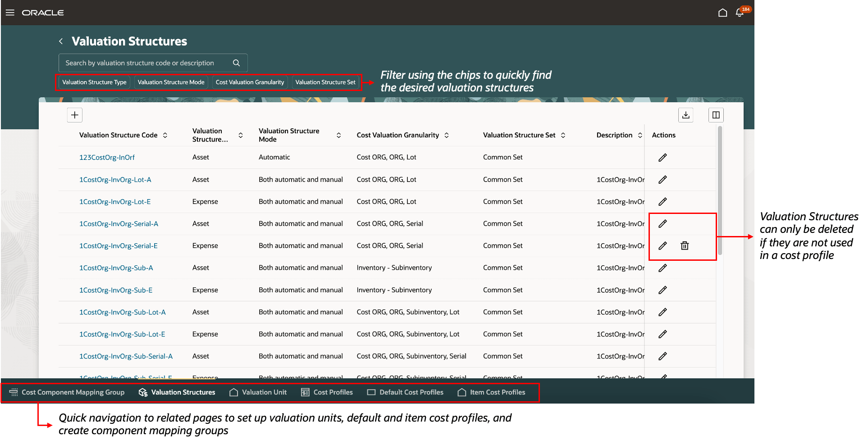Edit the 1CostOrg-InvOrg-Serial-E row
The width and height of the screenshot is (868, 445).
click(662, 246)
